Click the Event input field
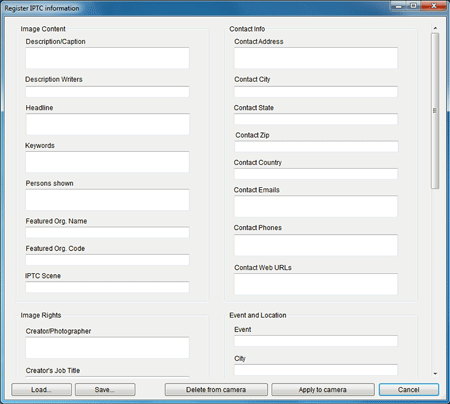Viewport: 450px width, 404px height. (x=316, y=341)
